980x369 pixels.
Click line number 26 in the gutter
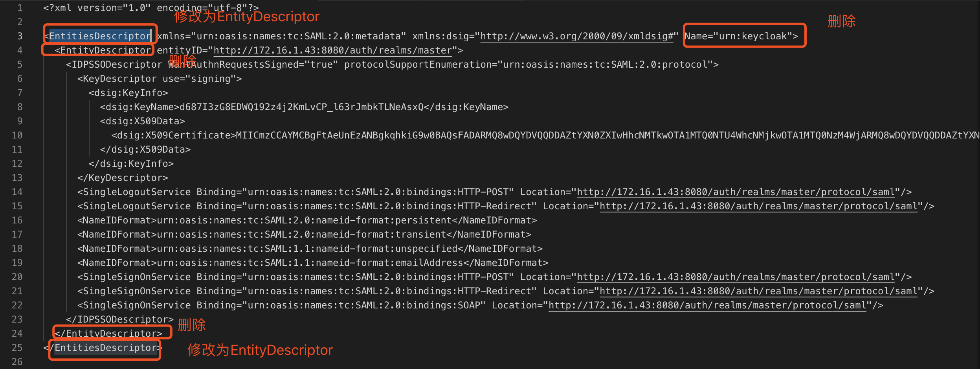tap(17, 362)
